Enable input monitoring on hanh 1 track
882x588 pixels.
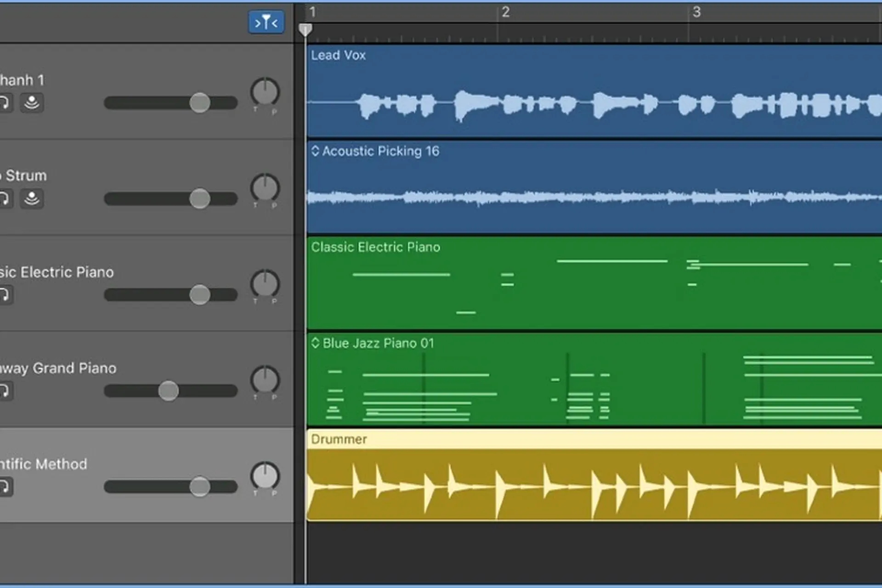(x=32, y=102)
